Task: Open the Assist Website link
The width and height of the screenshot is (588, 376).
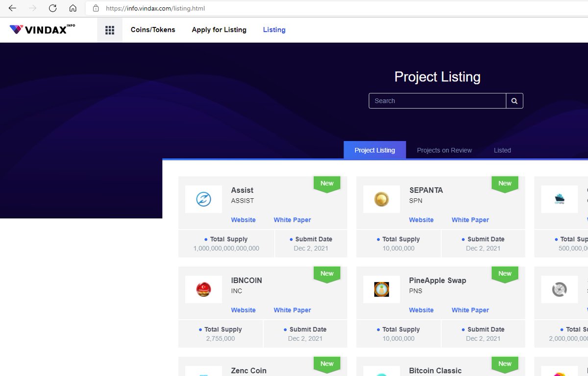Action: 244,220
